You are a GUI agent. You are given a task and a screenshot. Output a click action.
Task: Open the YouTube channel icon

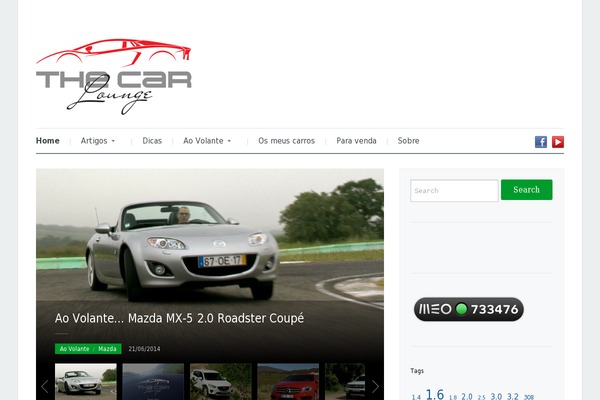pos(558,142)
